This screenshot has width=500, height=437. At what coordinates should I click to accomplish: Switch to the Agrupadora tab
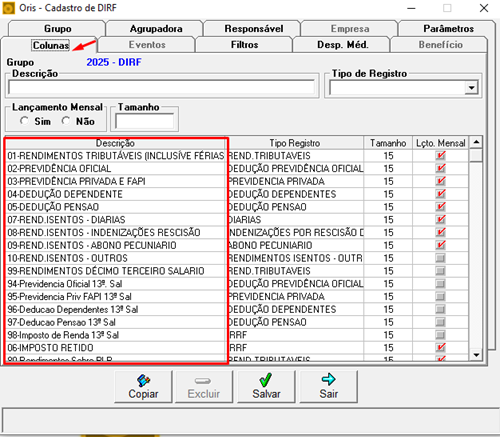tap(156, 29)
